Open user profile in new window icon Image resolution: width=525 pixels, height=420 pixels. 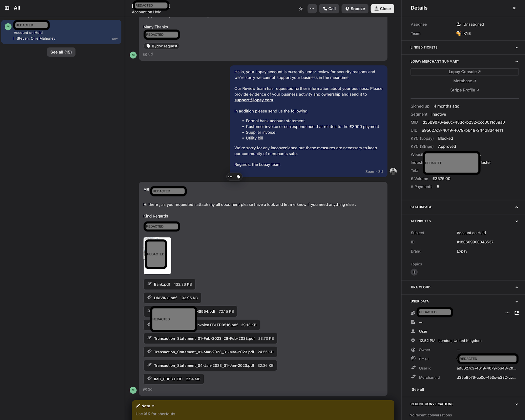click(x=516, y=313)
